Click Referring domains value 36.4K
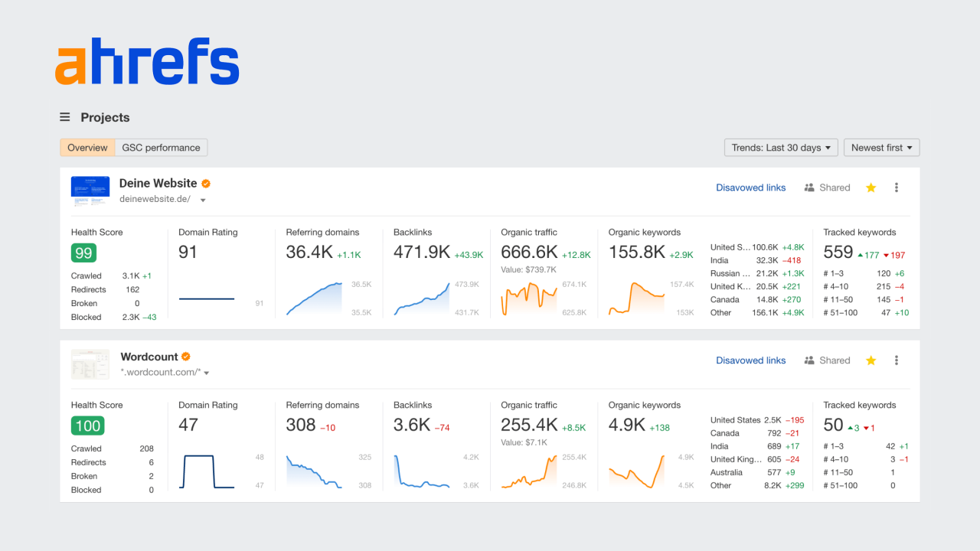This screenshot has height=551, width=980. click(x=309, y=252)
